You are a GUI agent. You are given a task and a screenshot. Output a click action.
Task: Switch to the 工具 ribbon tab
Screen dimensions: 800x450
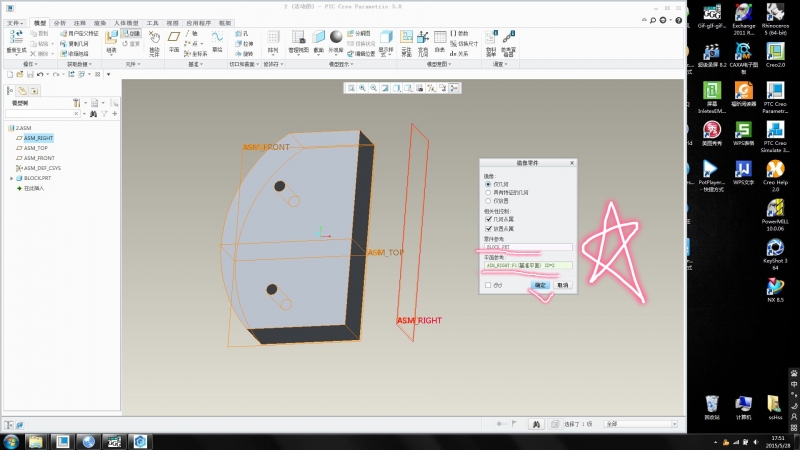coord(153,23)
